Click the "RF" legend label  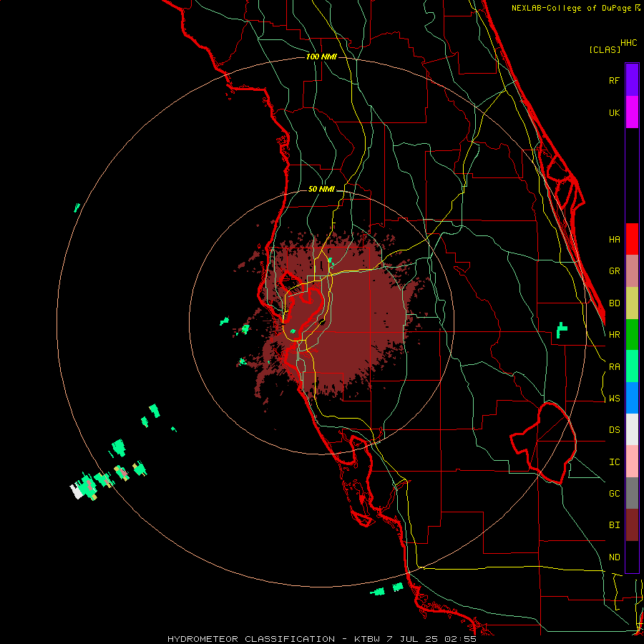tap(614, 80)
